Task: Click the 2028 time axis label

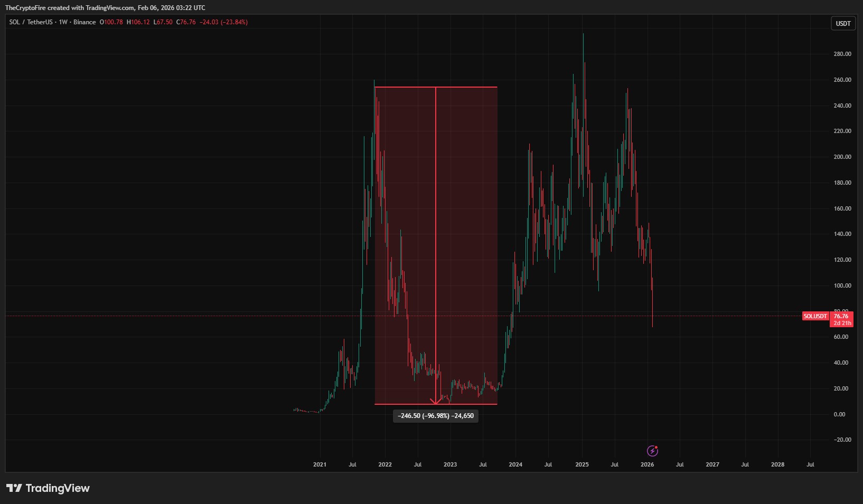Action: coord(777,464)
